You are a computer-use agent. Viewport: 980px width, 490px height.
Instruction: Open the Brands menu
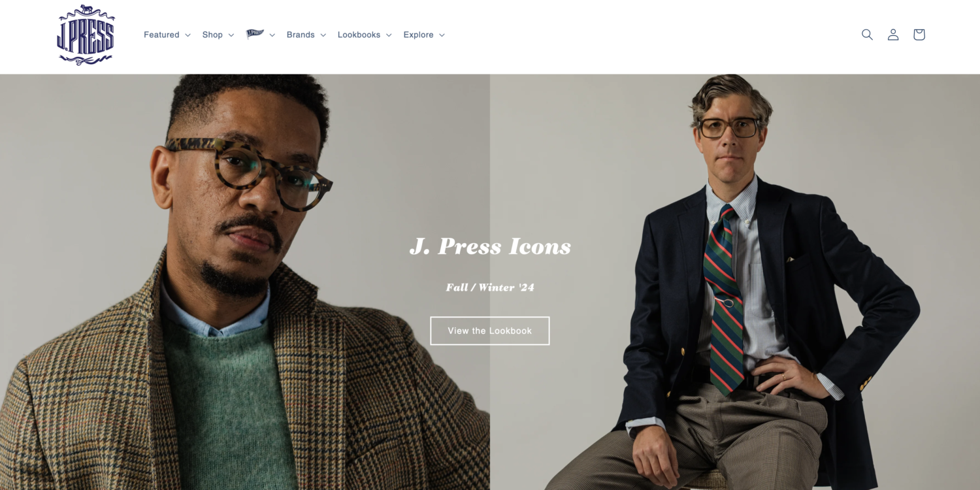pos(301,35)
